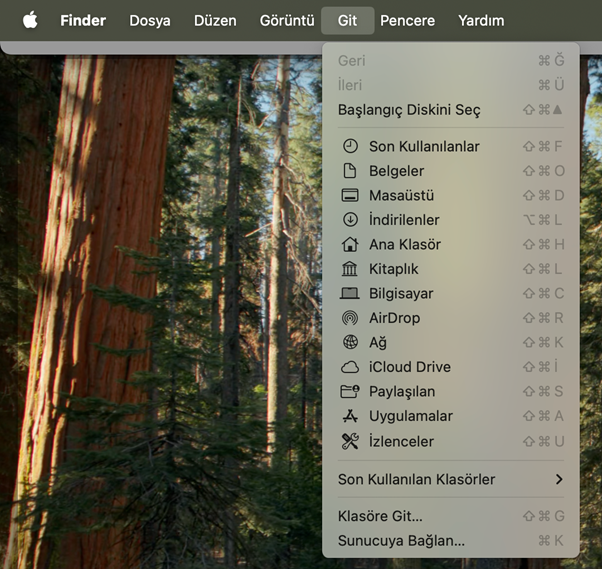Click the clock icon beside Son Kullanılanlar
Viewport: 602px width, 569px height.
tap(349, 146)
